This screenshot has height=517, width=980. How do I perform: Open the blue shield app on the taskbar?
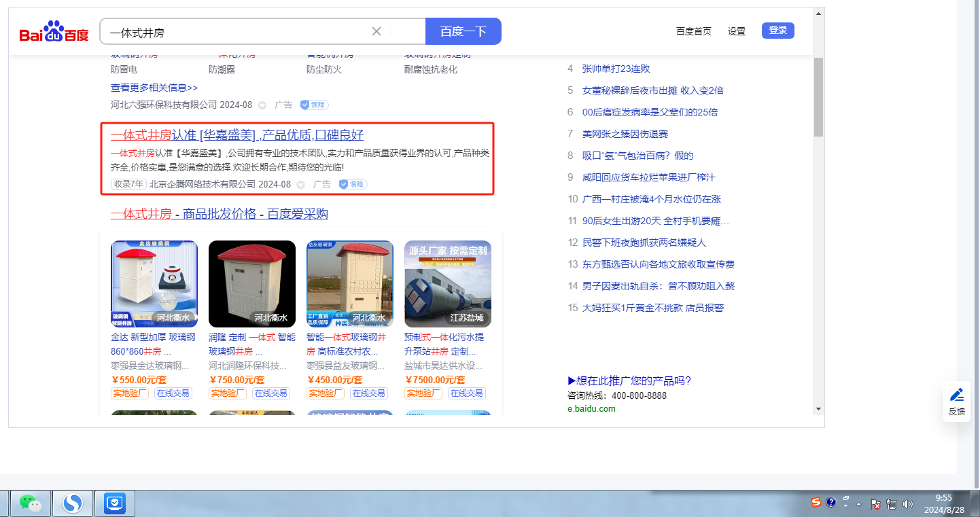click(115, 503)
